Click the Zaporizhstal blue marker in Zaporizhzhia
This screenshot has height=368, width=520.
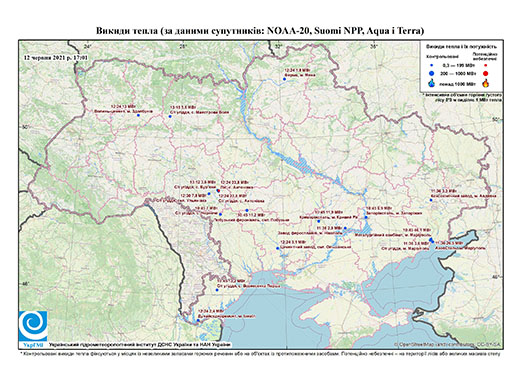(x=366, y=217)
